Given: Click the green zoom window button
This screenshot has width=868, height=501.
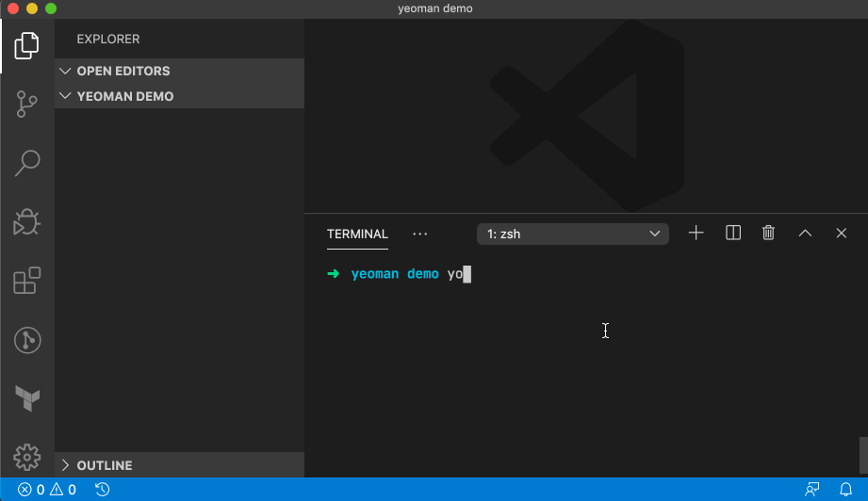Looking at the screenshot, I should coord(50,8).
